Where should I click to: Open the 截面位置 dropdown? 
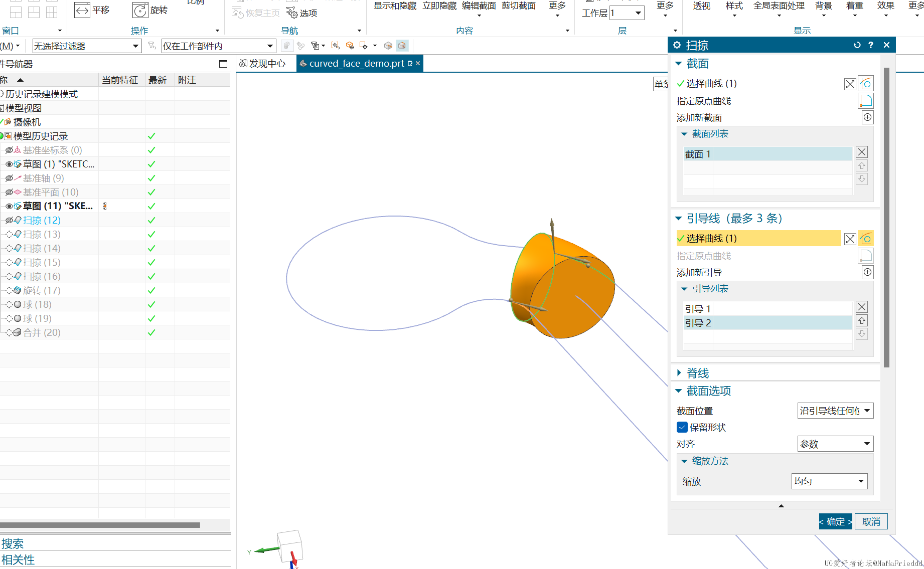(x=835, y=411)
